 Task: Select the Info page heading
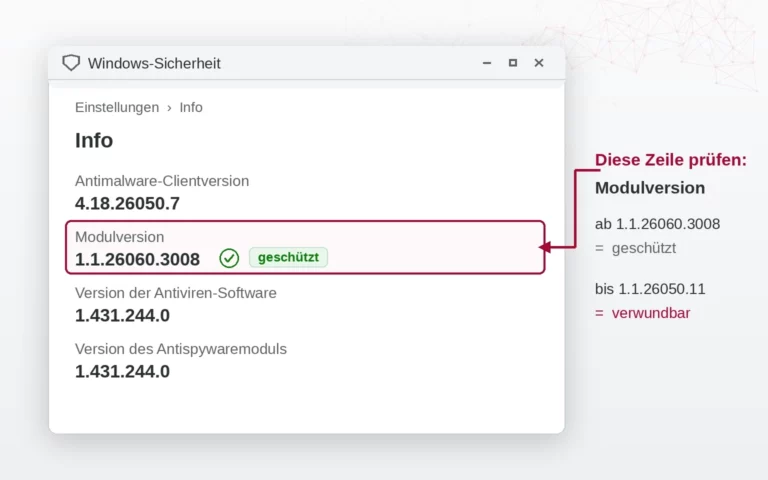(x=94, y=141)
